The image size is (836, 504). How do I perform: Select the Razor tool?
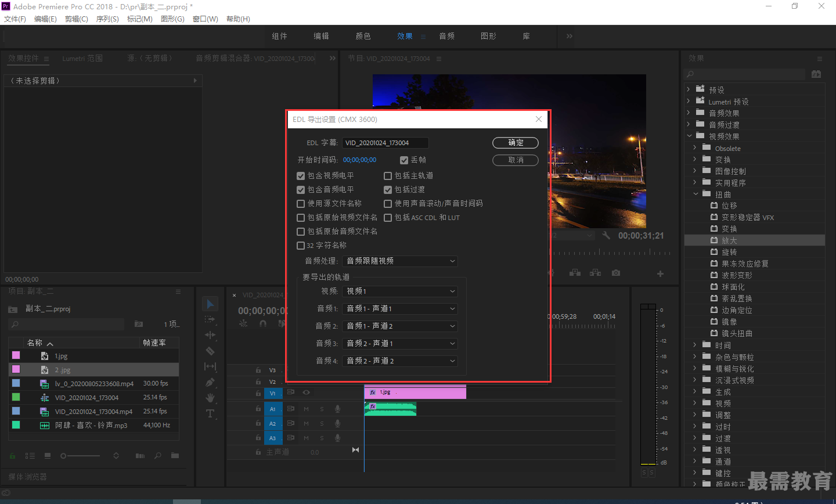point(210,351)
